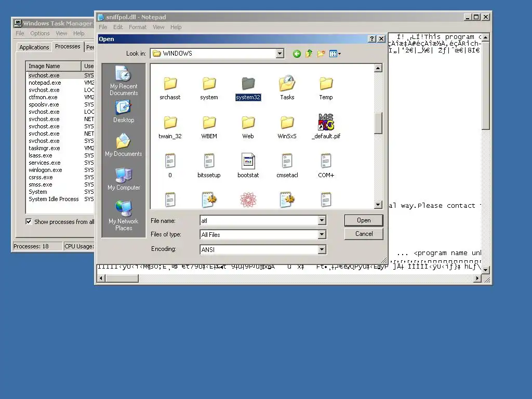Select ctfmon.exe process row
532x399 pixels.
(x=43, y=97)
